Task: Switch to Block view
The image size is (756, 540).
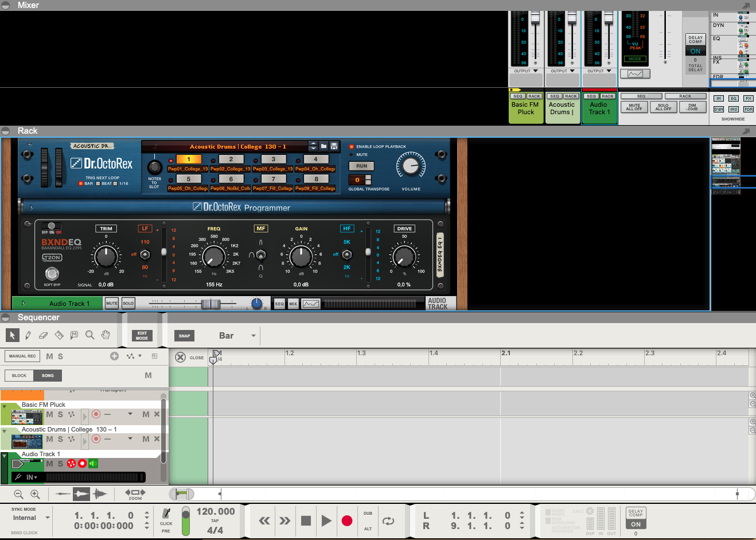Action: click(19, 375)
